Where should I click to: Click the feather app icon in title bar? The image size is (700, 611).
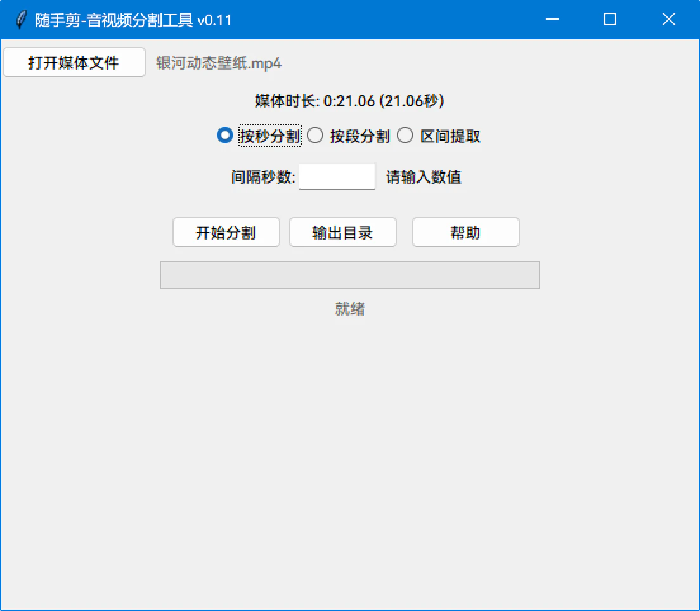[20, 20]
